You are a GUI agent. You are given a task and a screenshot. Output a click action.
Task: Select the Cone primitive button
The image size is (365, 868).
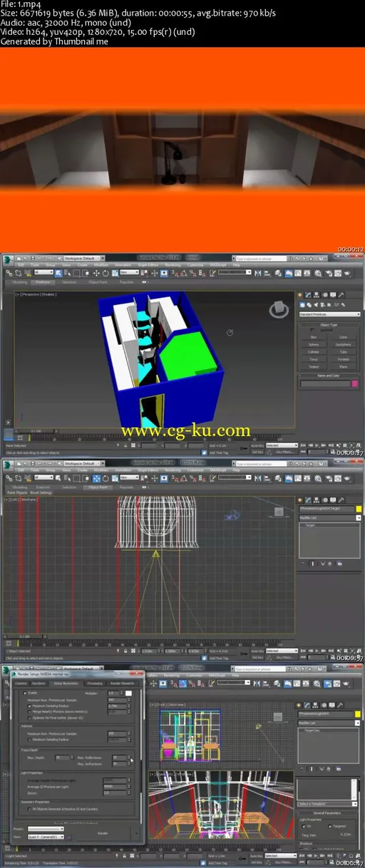(343, 337)
